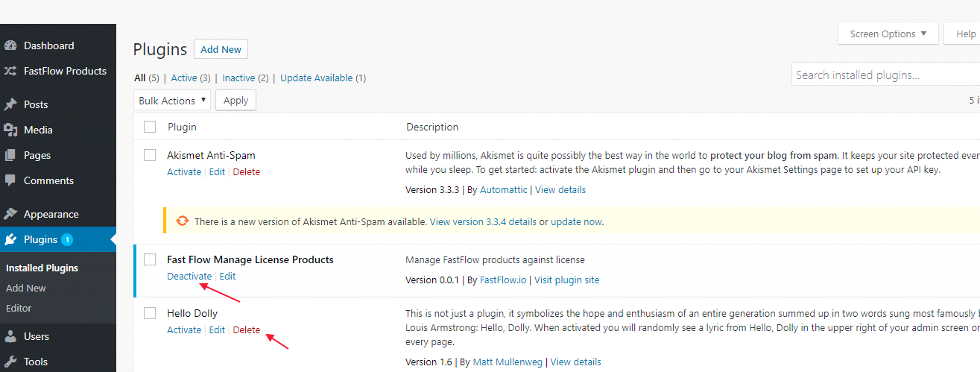
Task: Click the Posts pushpin icon
Action: click(10, 104)
